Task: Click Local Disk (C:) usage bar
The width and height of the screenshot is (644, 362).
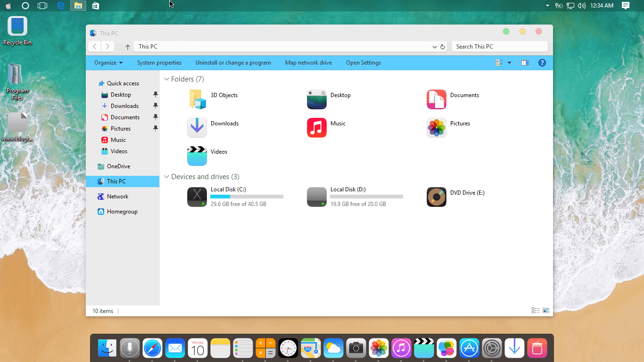Action: pos(247,197)
